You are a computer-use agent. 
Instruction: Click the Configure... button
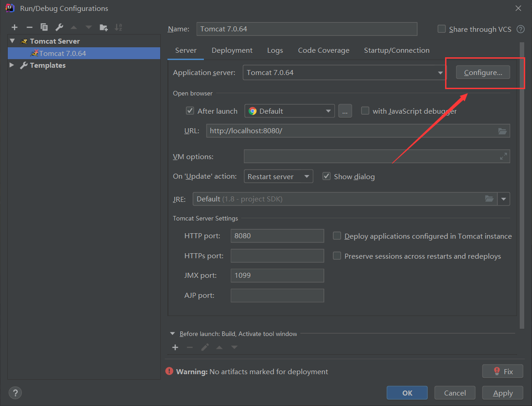[x=483, y=73]
